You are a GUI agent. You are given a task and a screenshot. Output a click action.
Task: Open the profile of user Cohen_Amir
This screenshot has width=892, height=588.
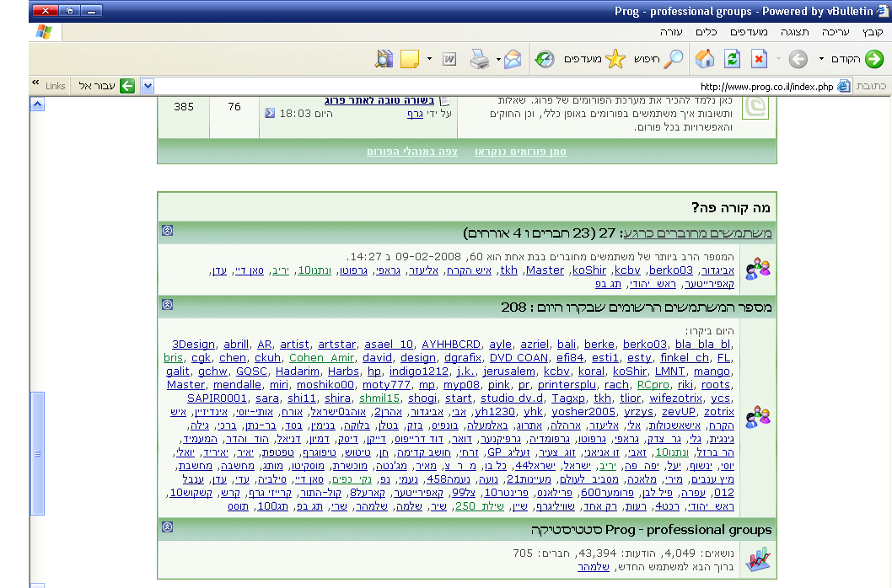coord(321,358)
